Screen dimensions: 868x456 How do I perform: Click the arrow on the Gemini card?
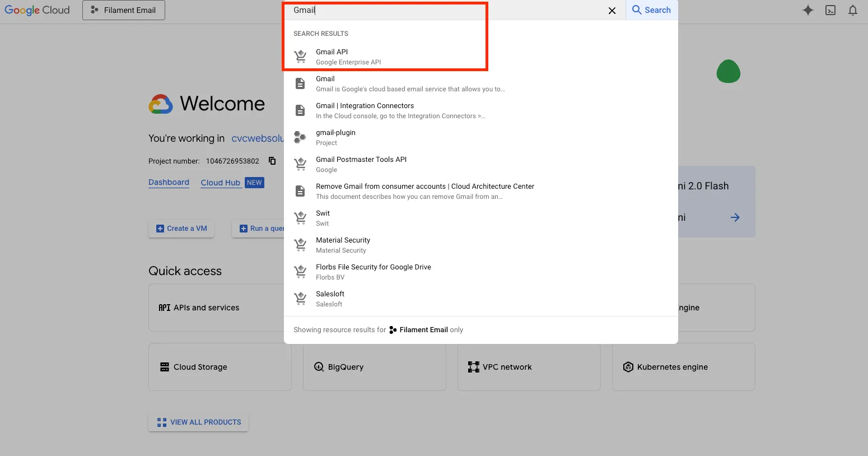[x=735, y=217]
